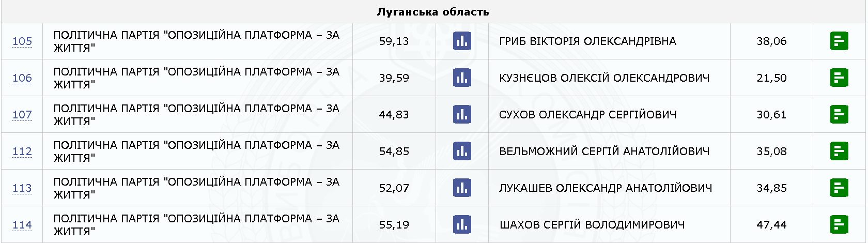Open the blue chart icon for district 107
Image resolution: width=868 pixels, height=243 pixels.
click(x=462, y=114)
